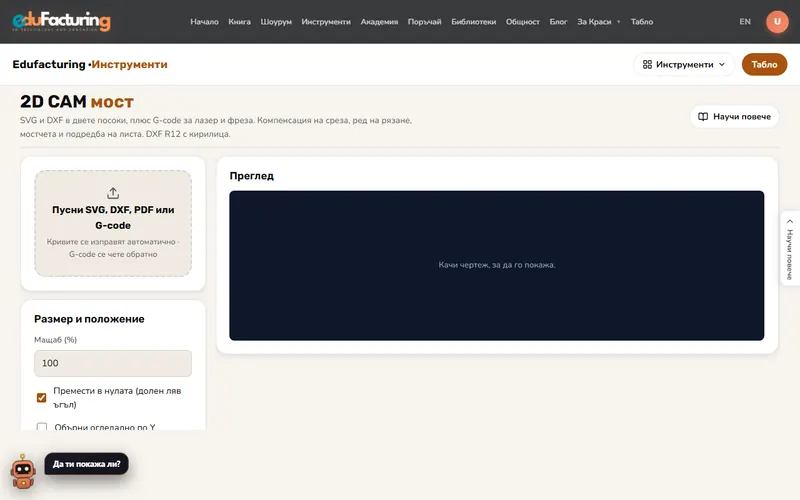Click the Мащаб (%) input field

coord(113,363)
